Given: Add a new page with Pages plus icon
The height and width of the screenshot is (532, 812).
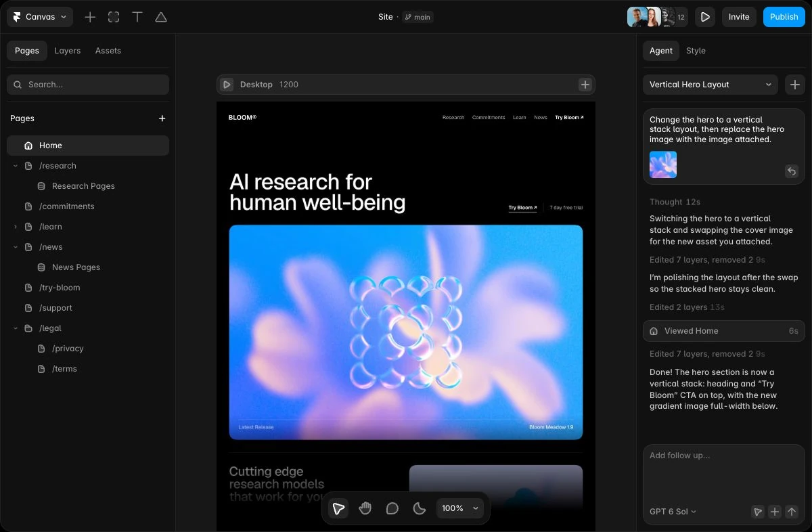Looking at the screenshot, I should 162,118.
